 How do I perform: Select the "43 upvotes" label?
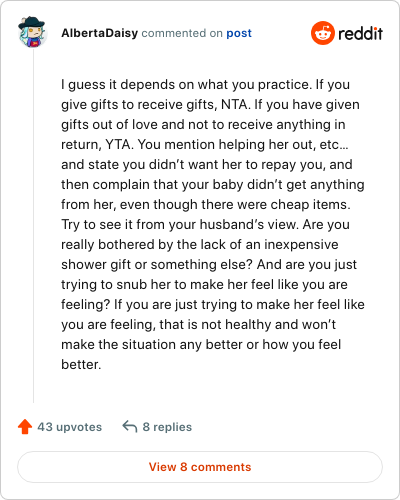click(69, 427)
